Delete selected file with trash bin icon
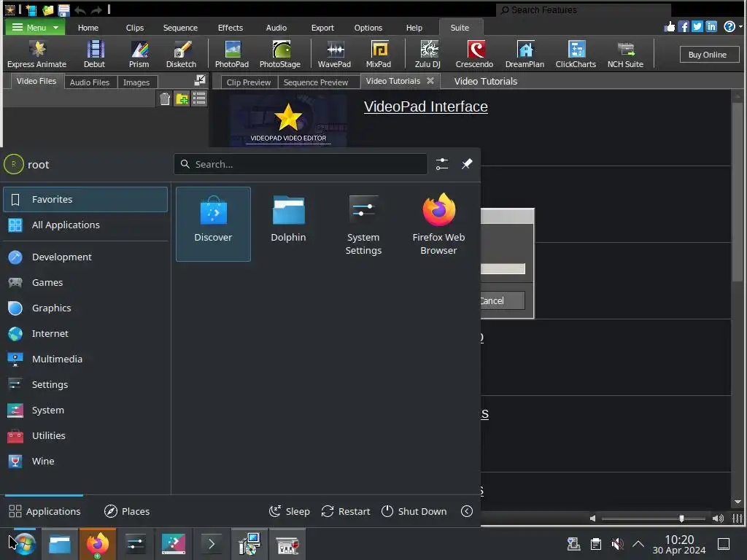This screenshot has height=560, width=747. coord(165,98)
